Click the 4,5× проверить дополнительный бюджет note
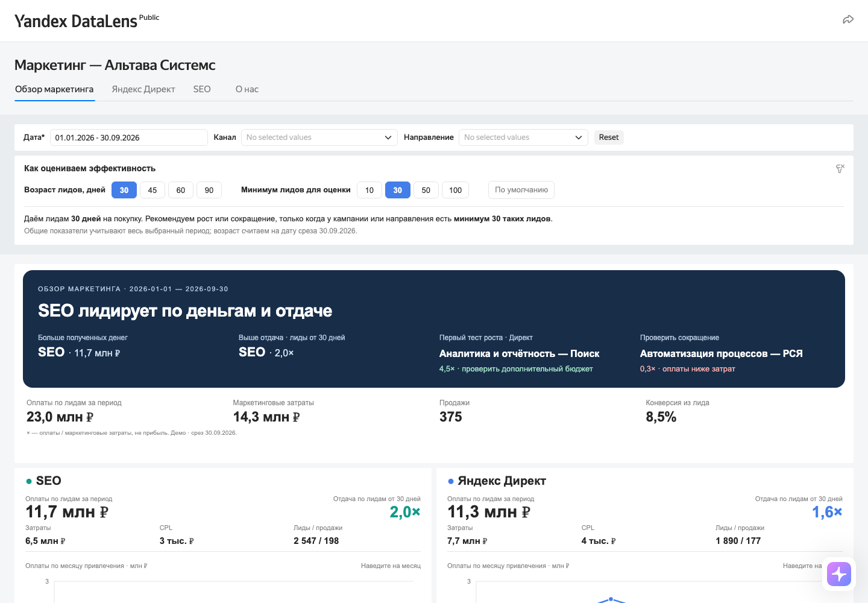Image resolution: width=868 pixels, height=603 pixels. (516, 369)
